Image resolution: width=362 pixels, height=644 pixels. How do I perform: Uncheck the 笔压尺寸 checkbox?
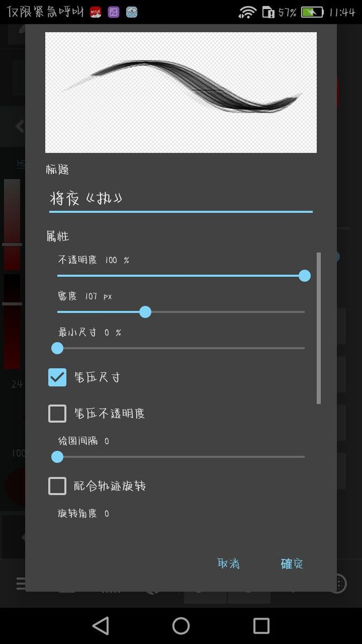coord(58,377)
